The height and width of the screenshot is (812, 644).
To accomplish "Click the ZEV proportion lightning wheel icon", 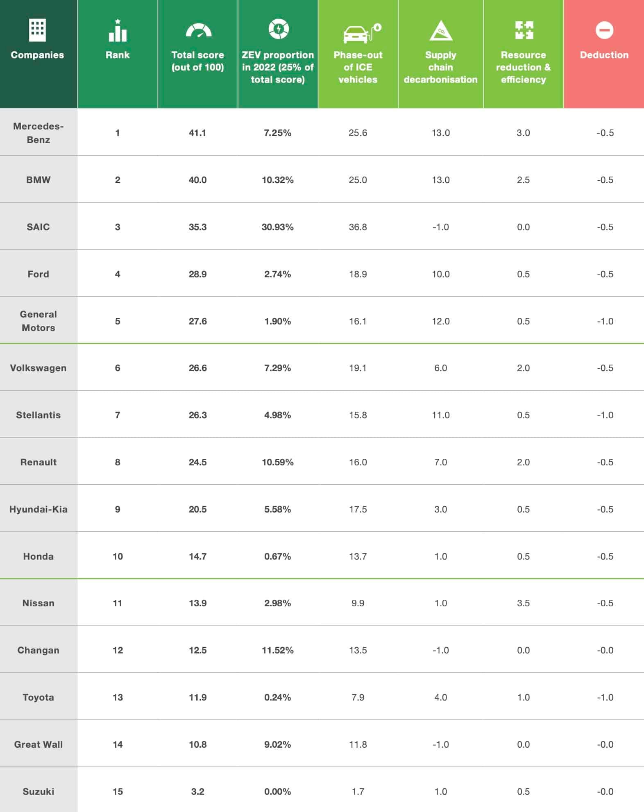I will pyautogui.click(x=279, y=29).
